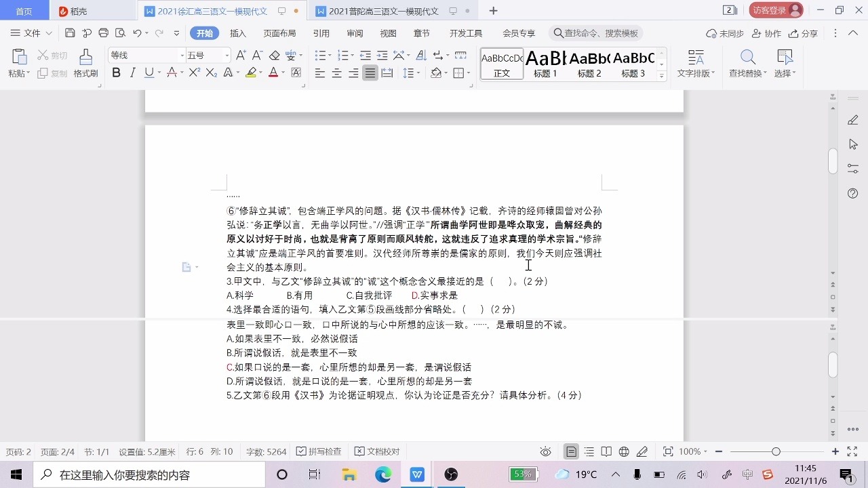Go to the 首页 tab

coord(24,11)
